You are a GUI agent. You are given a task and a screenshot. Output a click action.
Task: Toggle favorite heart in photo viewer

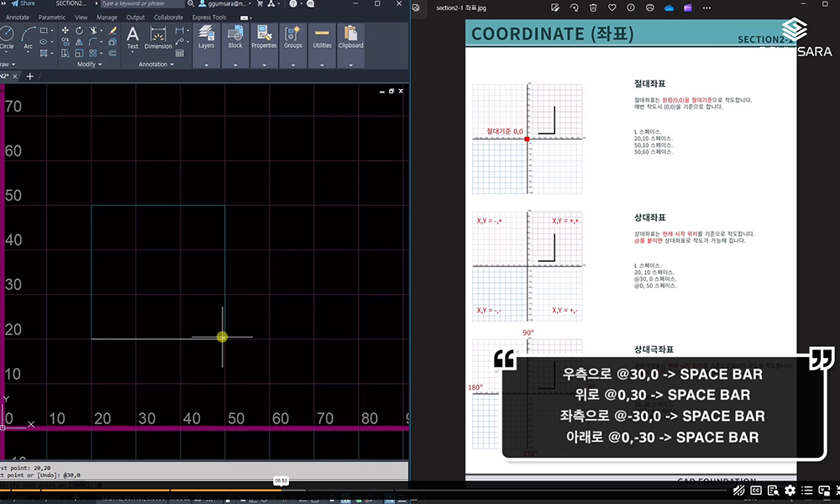(x=612, y=8)
